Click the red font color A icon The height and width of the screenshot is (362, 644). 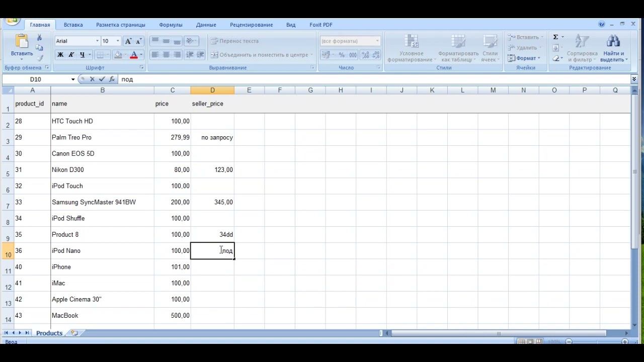pyautogui.click(x=134, y=55)
